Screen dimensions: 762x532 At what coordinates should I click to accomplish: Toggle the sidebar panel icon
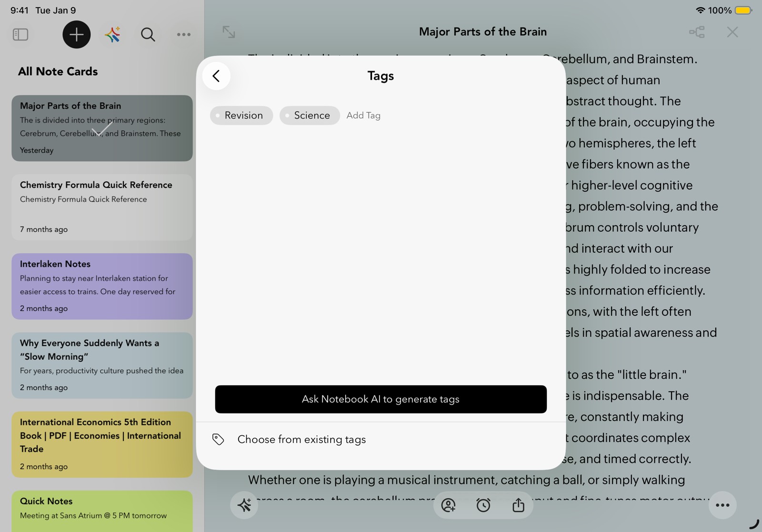[x=20, y=34]
